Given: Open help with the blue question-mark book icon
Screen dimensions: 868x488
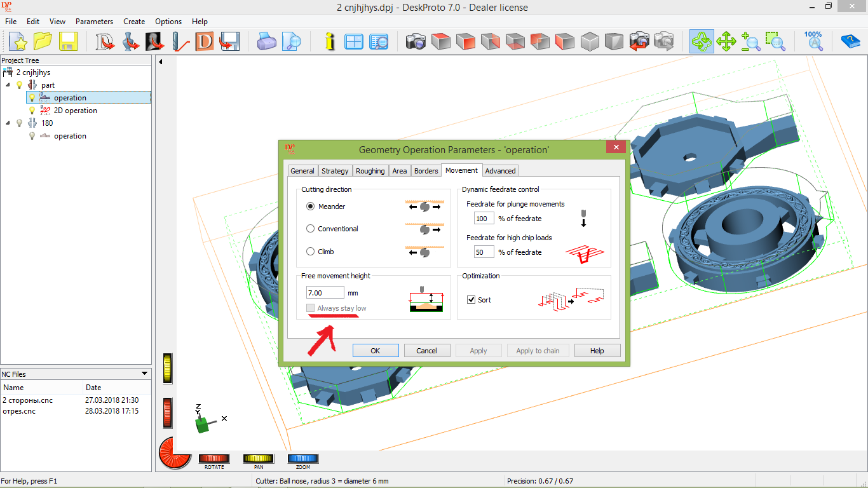Looking at the screenshot, I should tap(850, 42).
